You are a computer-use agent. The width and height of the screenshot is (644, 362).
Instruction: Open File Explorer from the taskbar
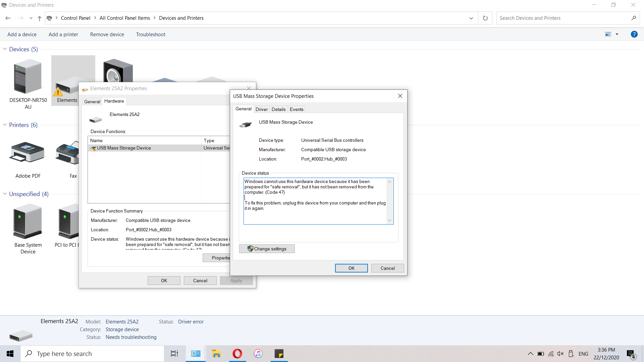[216, 354]
